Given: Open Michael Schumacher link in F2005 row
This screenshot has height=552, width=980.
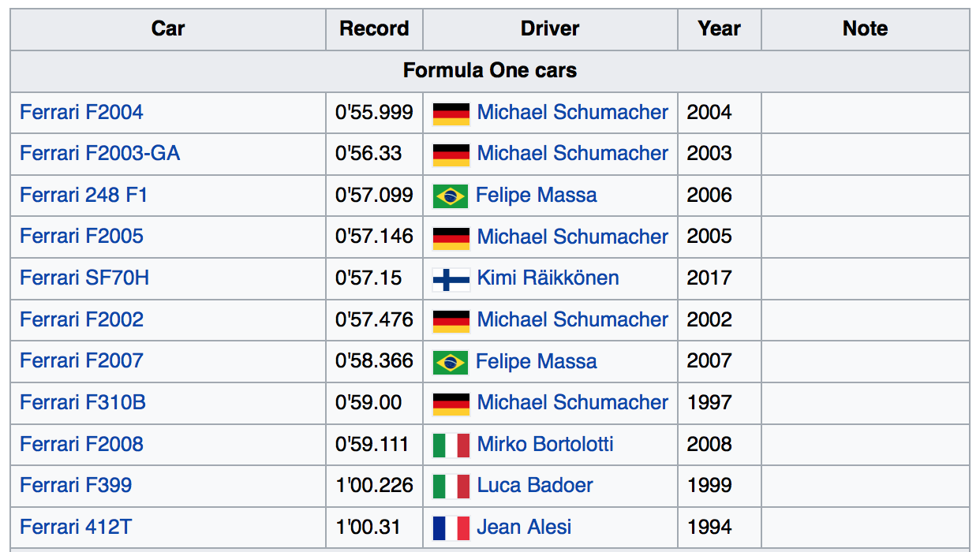Looking at the screenshot, I should click(573, 237).
